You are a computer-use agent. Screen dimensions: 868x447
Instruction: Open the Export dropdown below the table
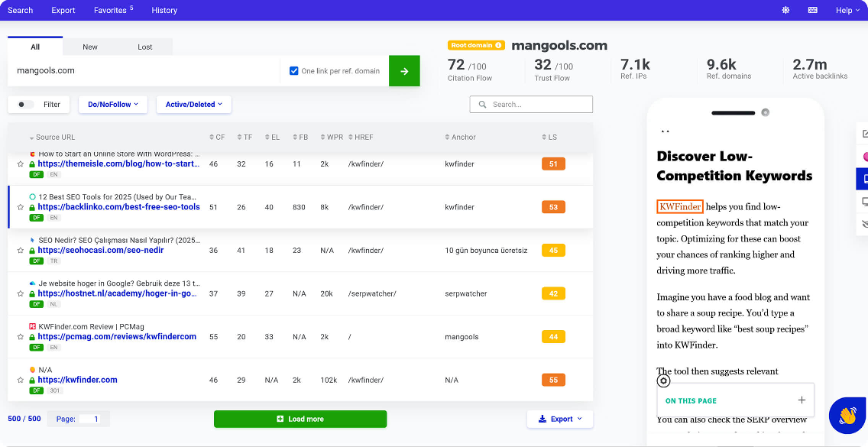click(559, 419)
